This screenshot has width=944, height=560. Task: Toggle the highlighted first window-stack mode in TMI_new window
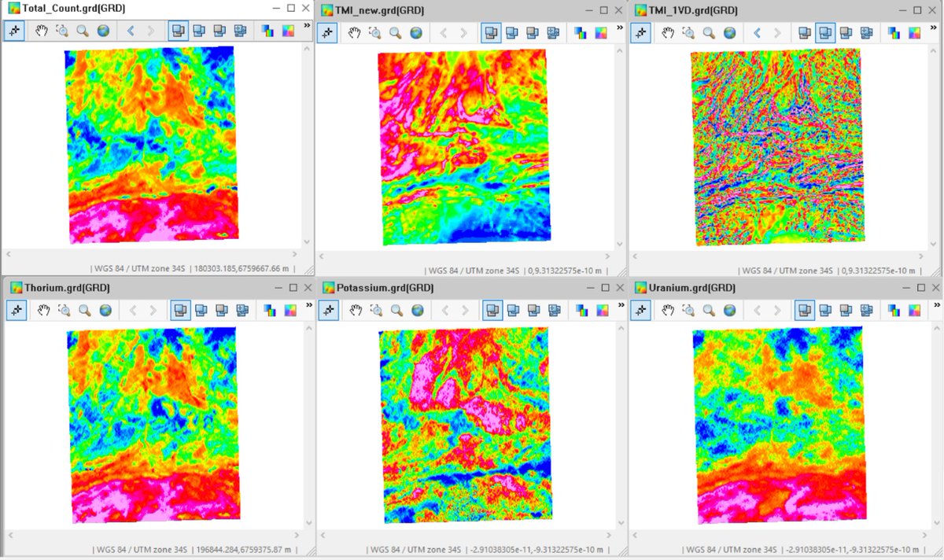tap(492, 33)
